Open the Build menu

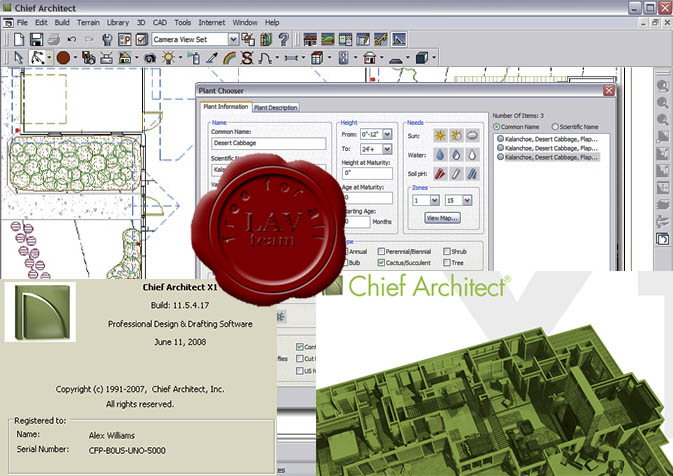[x=62, y=22]
